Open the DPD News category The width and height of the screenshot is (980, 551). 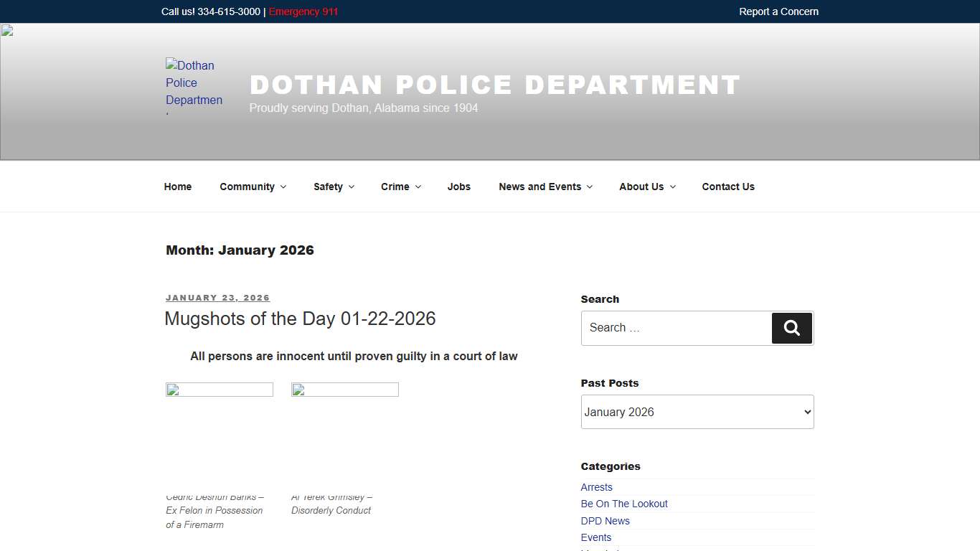[605, 521]
